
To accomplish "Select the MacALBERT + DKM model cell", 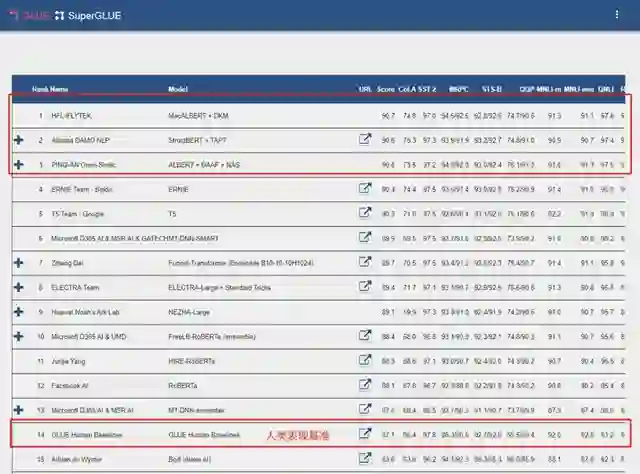I will tap(198, 116).
